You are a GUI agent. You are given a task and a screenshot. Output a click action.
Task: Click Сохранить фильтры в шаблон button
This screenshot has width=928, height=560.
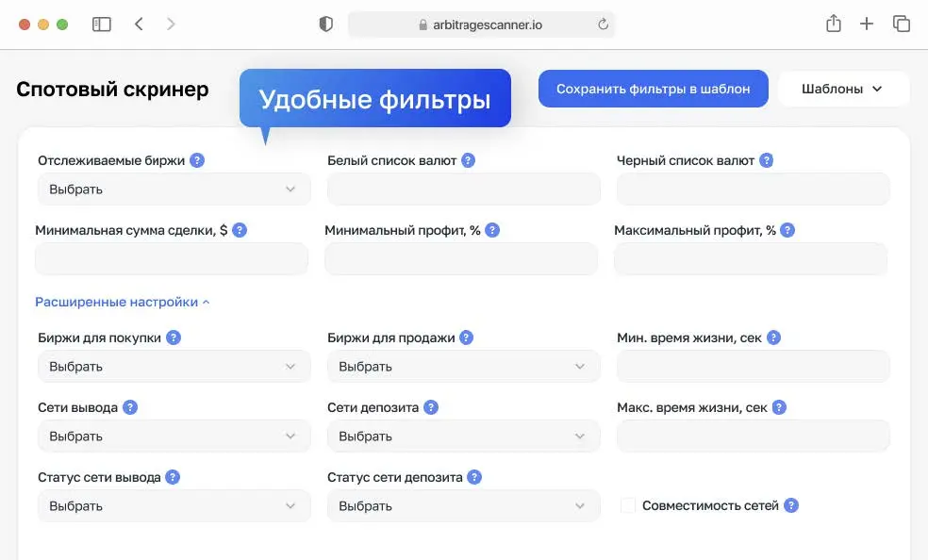point(653,89)
